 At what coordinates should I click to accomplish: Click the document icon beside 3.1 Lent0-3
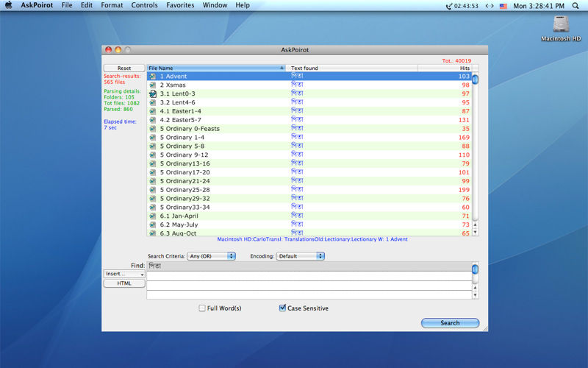click(153, 93)
